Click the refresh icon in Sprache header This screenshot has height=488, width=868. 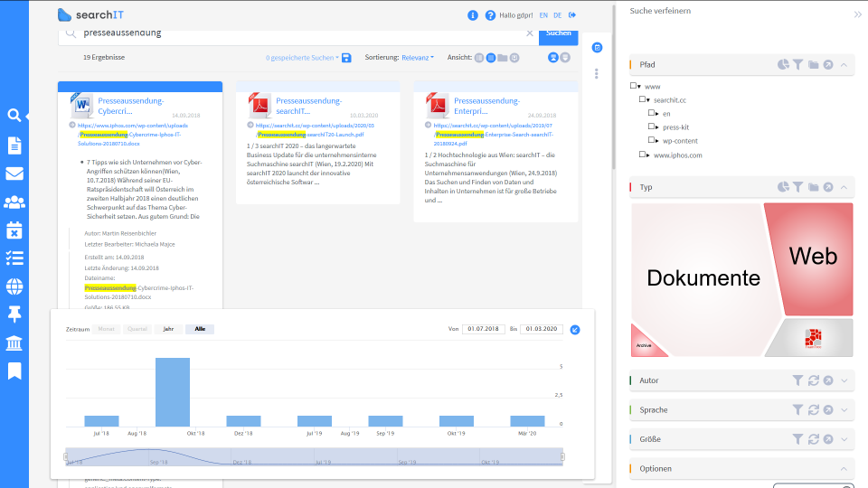(x=813, y=410)
